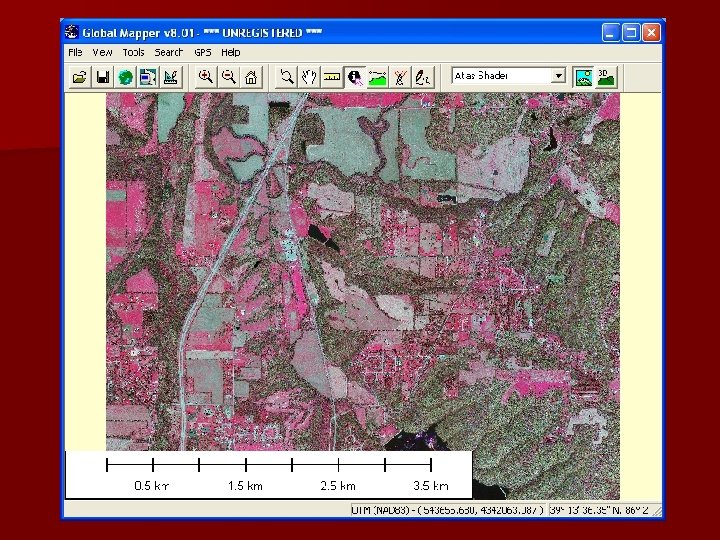Open the Overlay Control Center icon
This screenshot has width=720, height=540.
coord(148,76)
